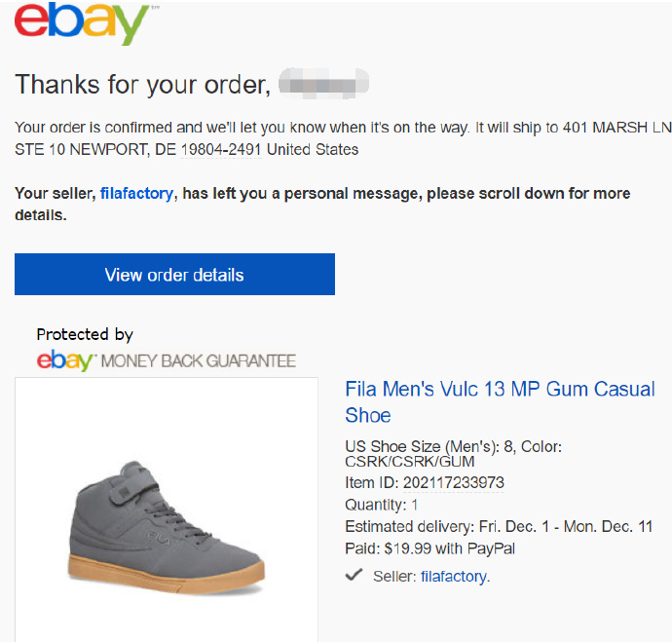Screen dimensions: 672x642
Task: Click the Thanks for your order heading
Action: pos(141,85)
